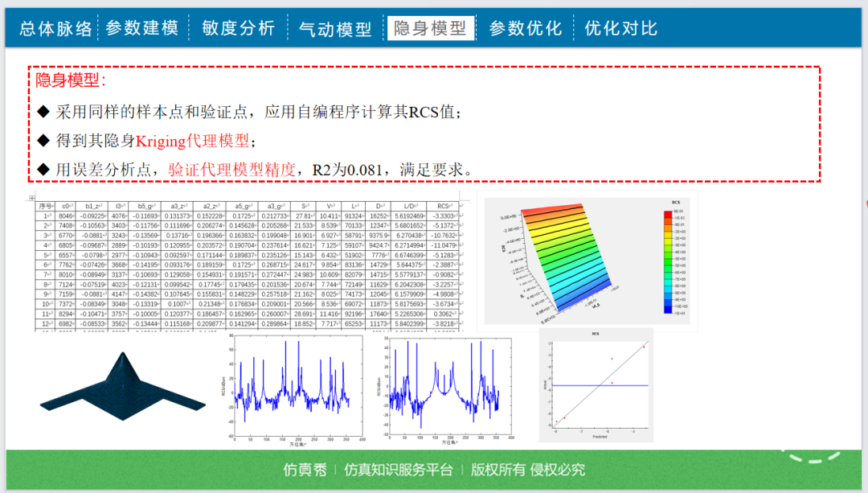Click the text R2为0.081
The width and height of the screenshot is (868, 493).
(347, 170)
